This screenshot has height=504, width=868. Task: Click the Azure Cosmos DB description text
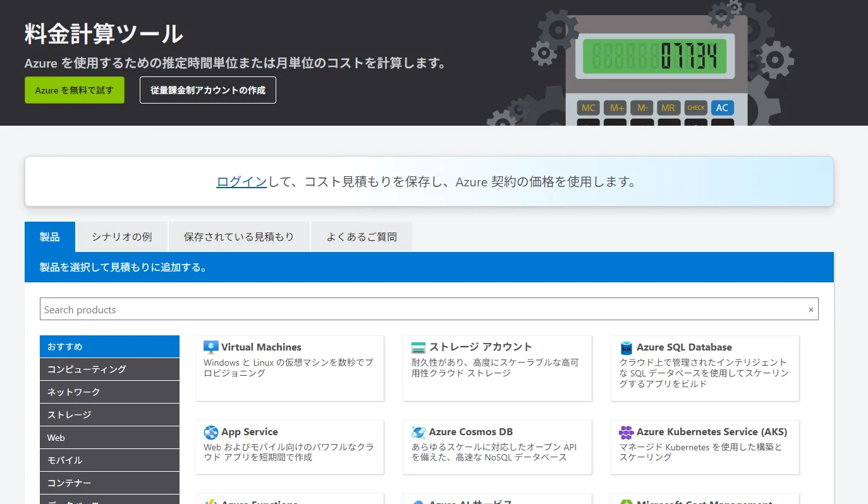pos(494,452)
